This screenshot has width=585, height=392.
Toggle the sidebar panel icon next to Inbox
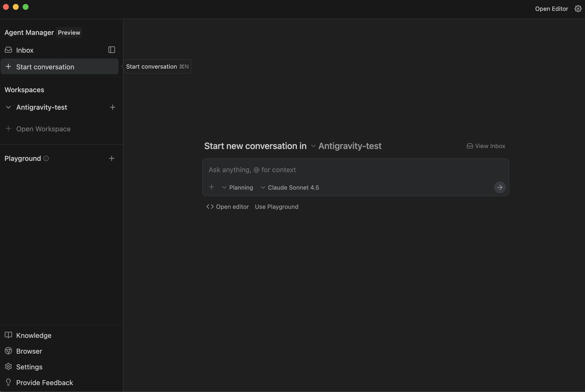[111, 50]
